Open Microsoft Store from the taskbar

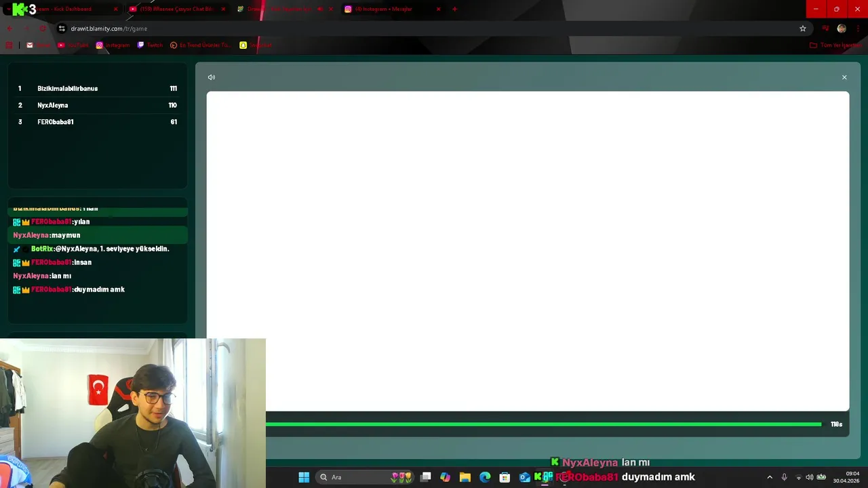(505, 477)
